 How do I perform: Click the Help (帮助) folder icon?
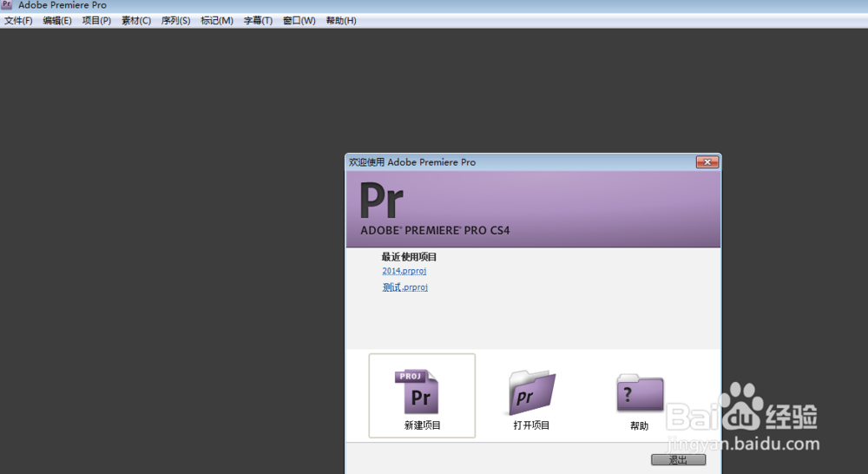click(640, 393)
